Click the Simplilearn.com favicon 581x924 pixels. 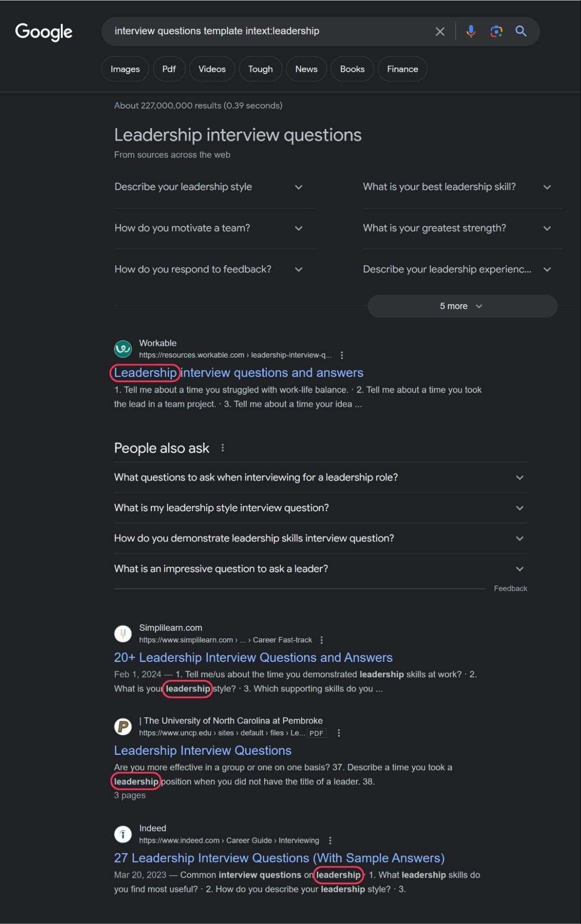[x=123, y=633]
